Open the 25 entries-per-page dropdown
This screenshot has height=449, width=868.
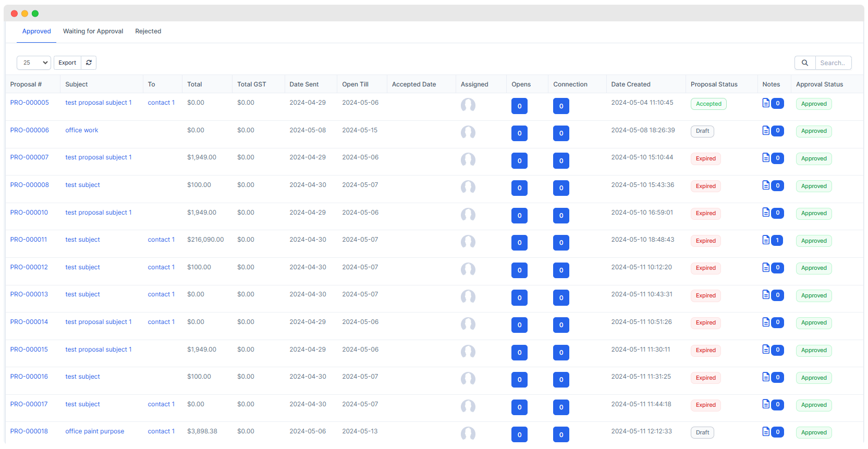click(x=34, y=63)
